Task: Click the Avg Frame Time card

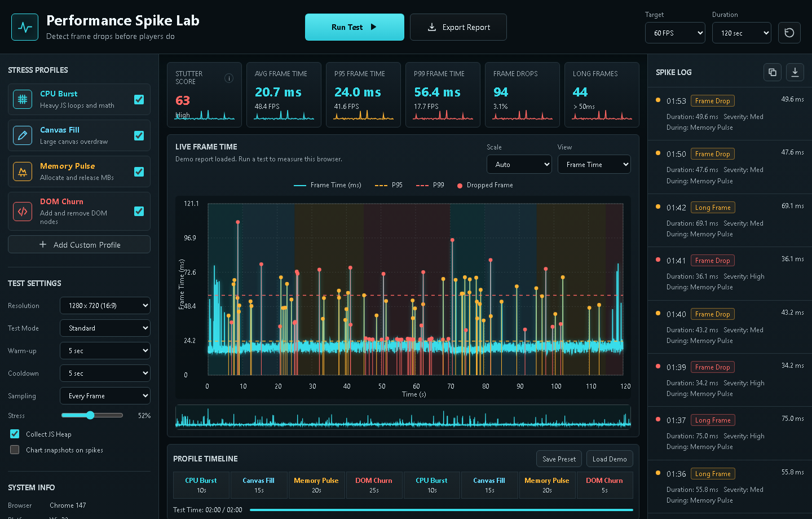Action: click(x=284, y=95)
